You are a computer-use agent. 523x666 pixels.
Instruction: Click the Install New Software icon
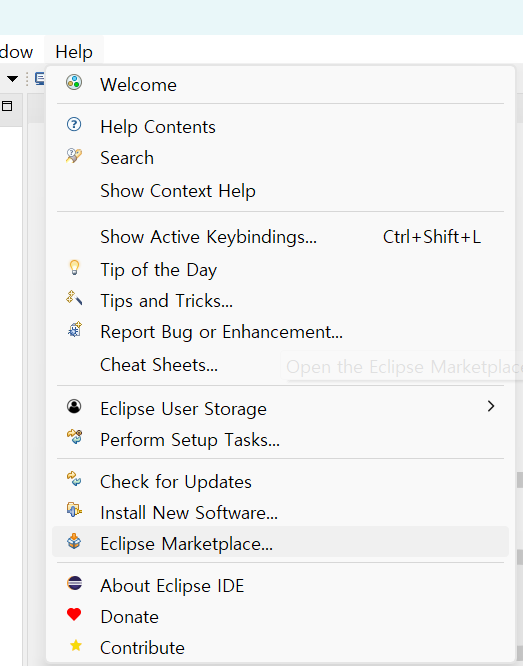pyautogui.click(x=74, y=510)
